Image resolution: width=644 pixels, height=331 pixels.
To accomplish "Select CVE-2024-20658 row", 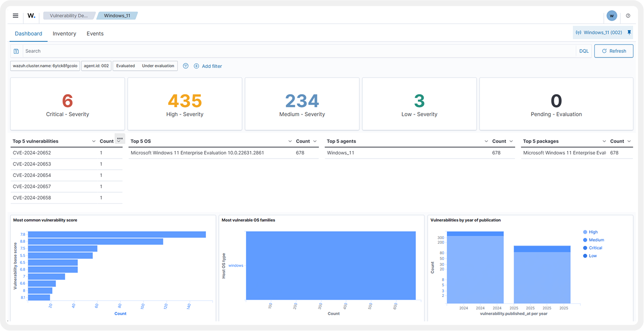I will click(x=67, y=198).
